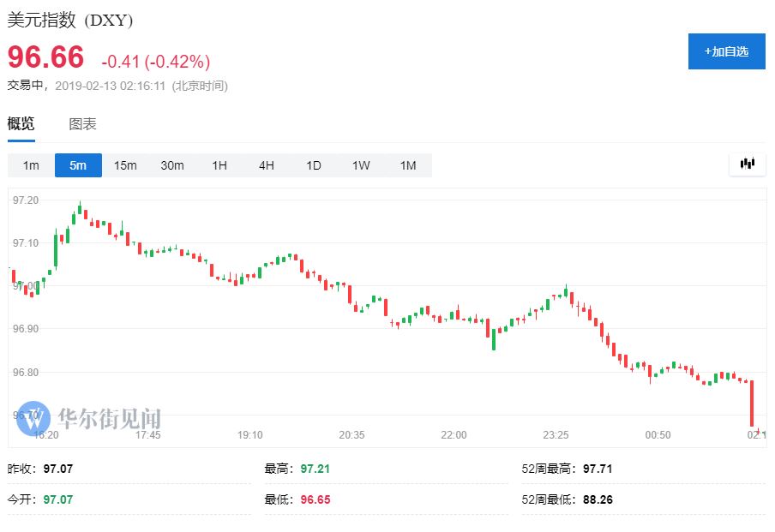Switch to 1W weekly chart
Screen dimensions: 775x532
(x=361, y=165)
